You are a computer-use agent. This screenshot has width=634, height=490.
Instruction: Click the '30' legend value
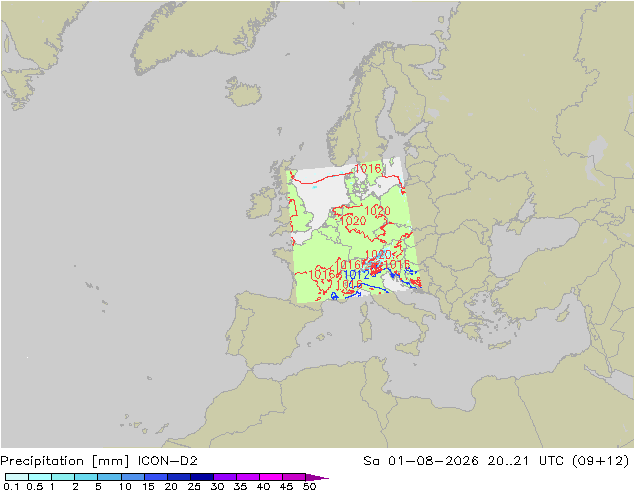coord(217,486)
